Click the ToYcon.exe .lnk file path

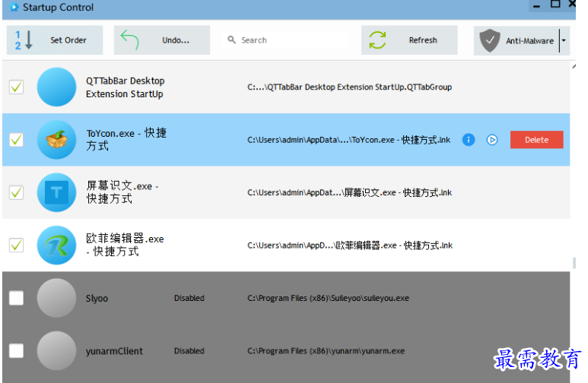tap(348, 140)
